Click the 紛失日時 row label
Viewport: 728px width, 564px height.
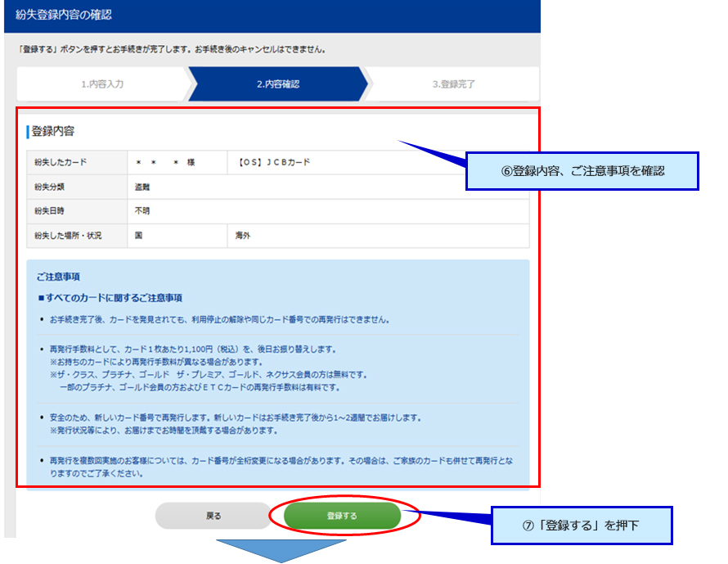(49, 211)
